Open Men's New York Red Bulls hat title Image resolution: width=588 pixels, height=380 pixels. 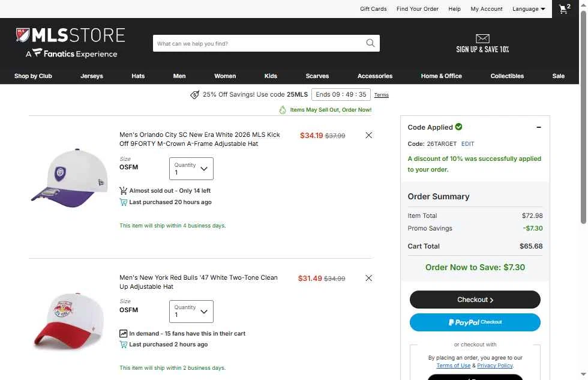click(199, 282)
